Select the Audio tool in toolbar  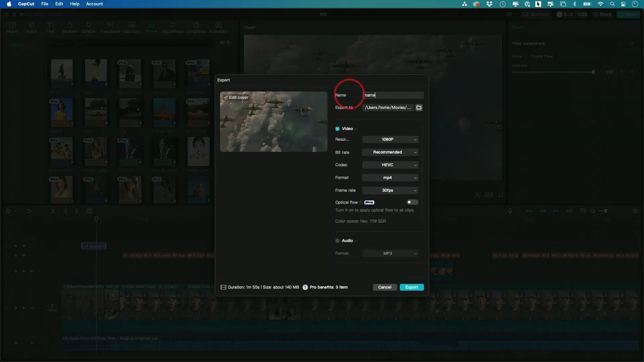tap(32, 27)
